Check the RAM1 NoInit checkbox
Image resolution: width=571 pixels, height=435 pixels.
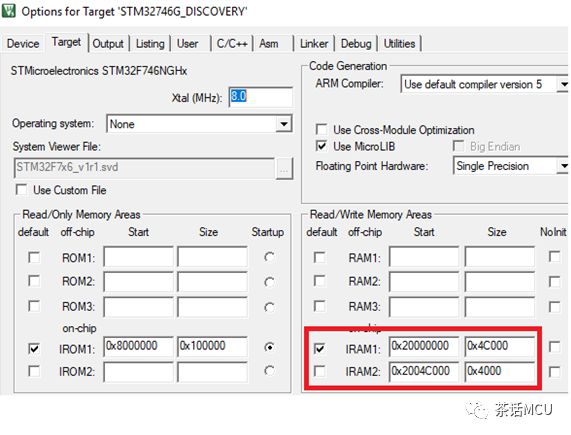point(554,257)
